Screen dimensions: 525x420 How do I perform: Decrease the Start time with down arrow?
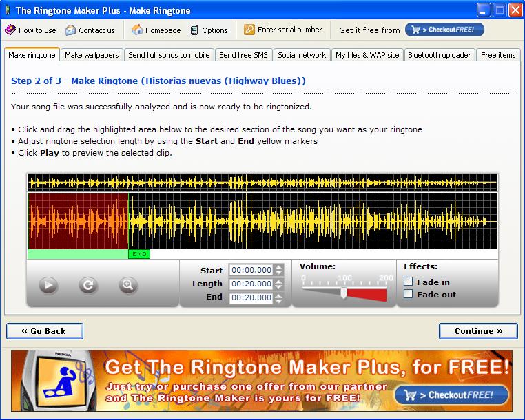coord(278,273)
